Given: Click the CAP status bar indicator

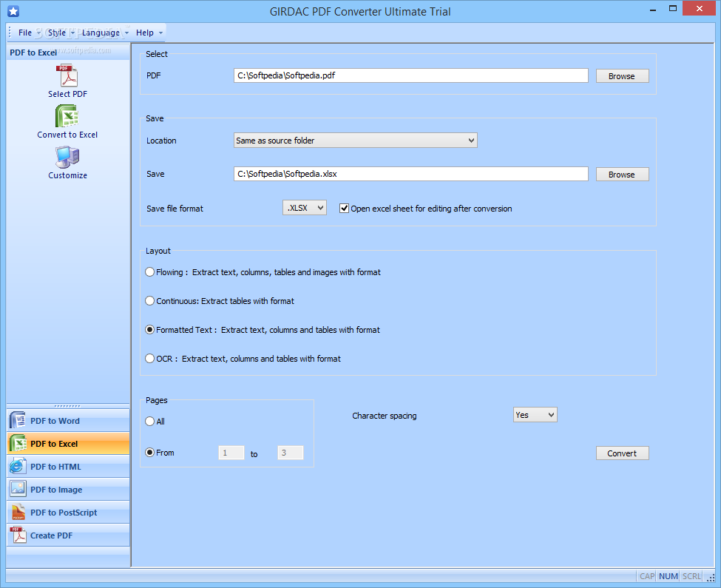Looking at the screenshot, I should pos(647,576).
